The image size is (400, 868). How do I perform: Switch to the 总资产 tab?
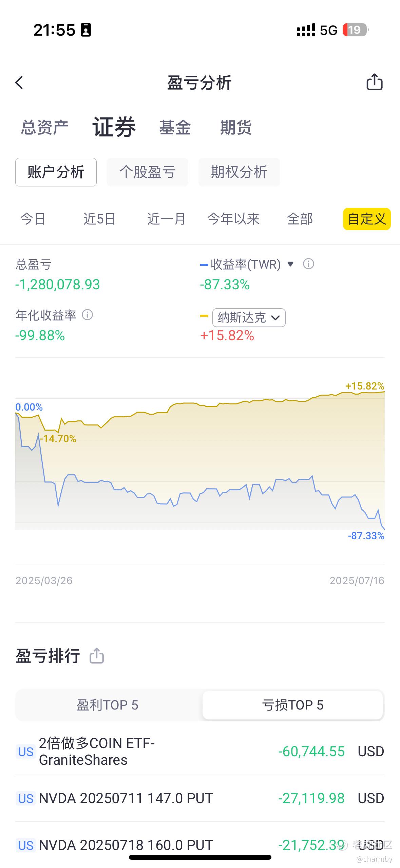(x=45, y=128)
